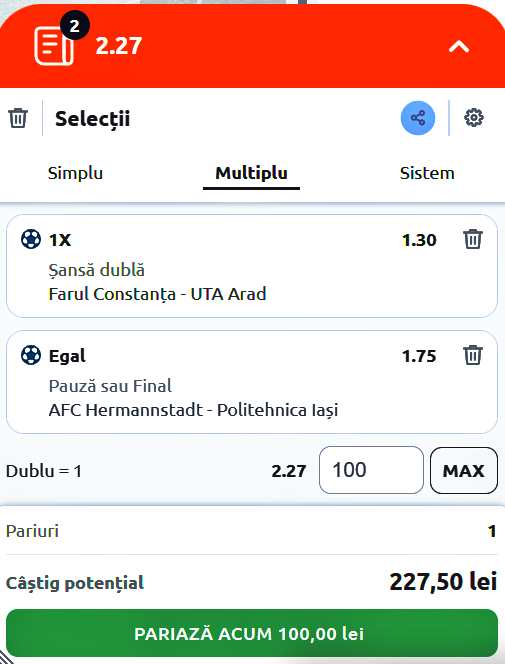
Task: Click the football icon beside Egal
Action: (x=31, y=355)
